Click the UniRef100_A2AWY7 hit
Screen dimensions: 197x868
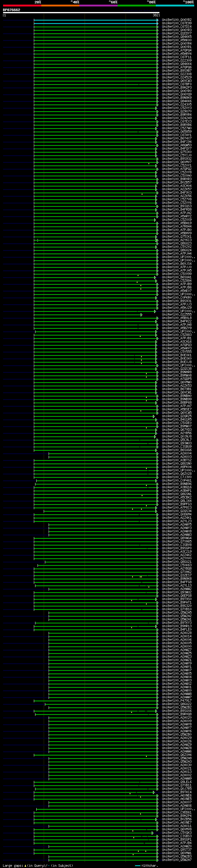click(177, 728)
